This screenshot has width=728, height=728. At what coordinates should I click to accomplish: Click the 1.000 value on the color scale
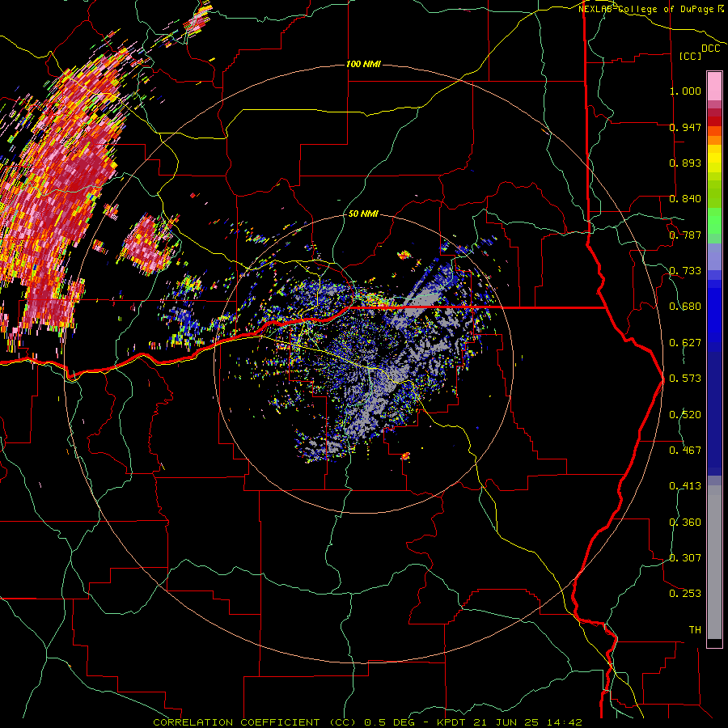click(x=685, y=91)
